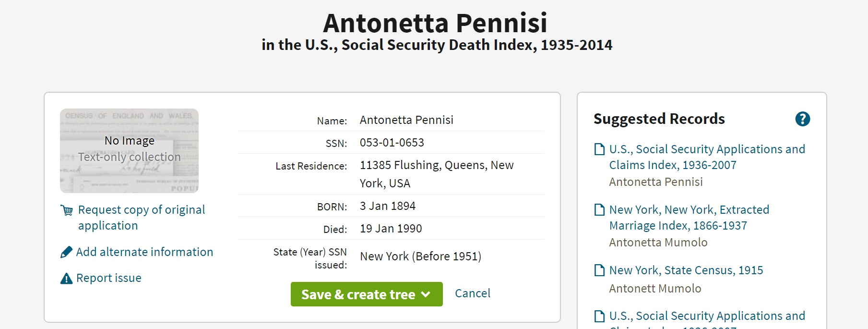Open U.S., Social Security Applications and Claims Index record
The image size is (868, 329).
click(707, 157)
